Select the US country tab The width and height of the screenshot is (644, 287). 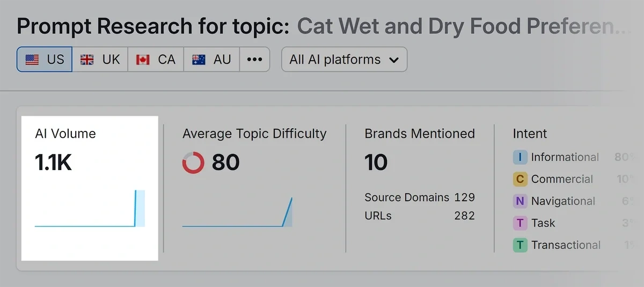click(x=45, y=60)
